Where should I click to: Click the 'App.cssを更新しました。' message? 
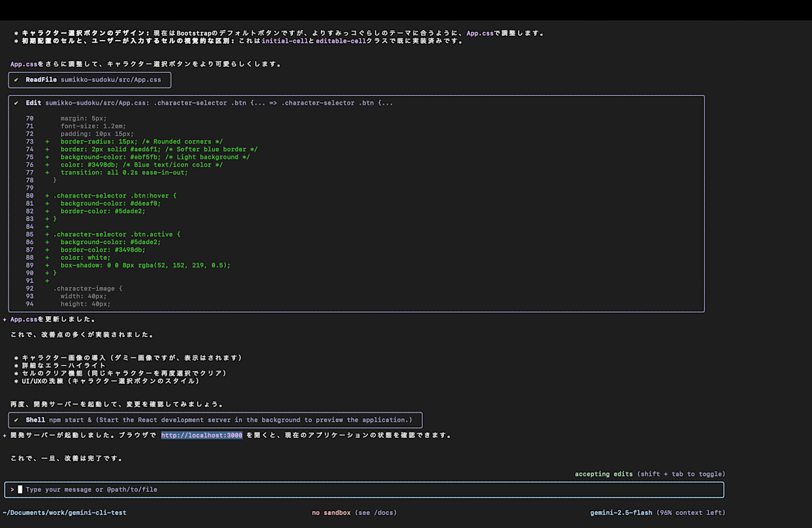(53, 319)
